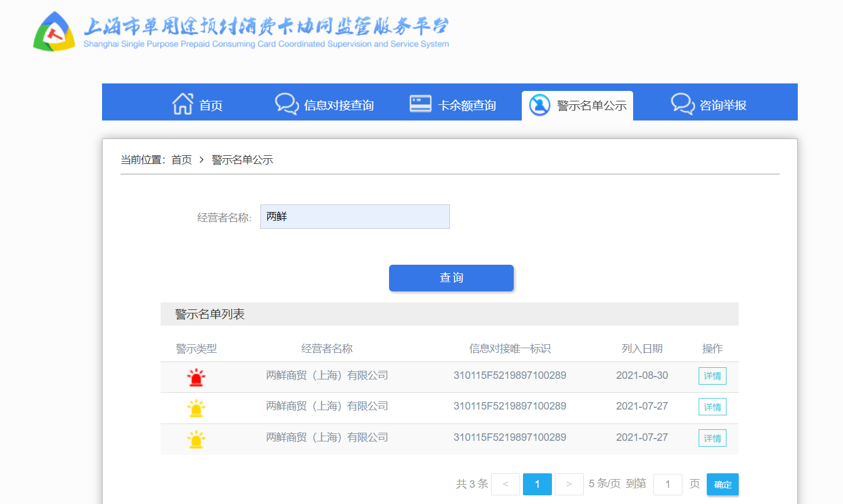Open the 咨询举报 tab
This screenshot has height=504, width=843.
708,104
